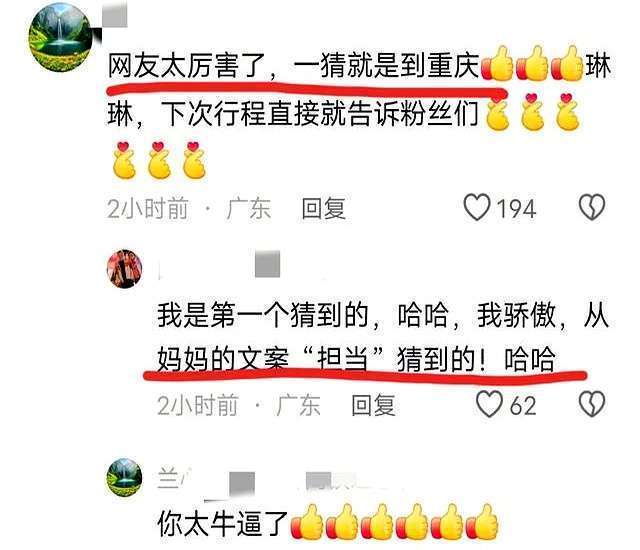Reply to the top comment about 重庆
This screenshot has height=550, width=640.
pyautogui.click(x=323, y=208)
